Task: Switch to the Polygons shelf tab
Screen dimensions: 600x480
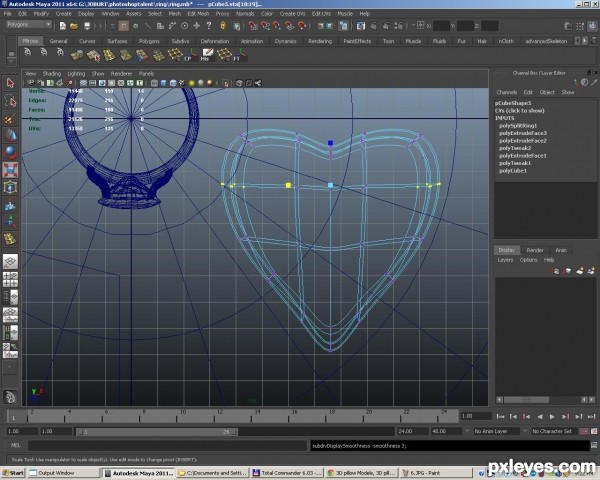Action: point(149,41)
